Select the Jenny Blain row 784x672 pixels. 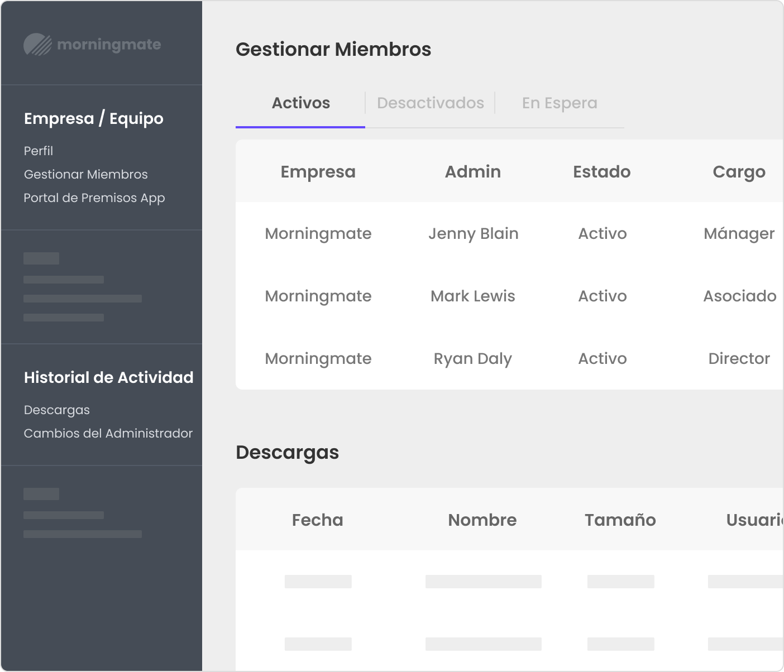tap(473, 233)
